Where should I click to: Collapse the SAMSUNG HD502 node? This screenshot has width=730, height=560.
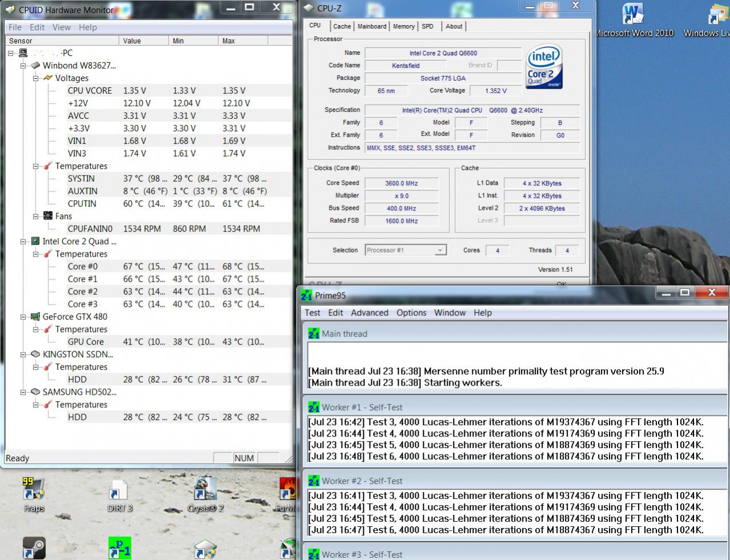click(23, 392)
